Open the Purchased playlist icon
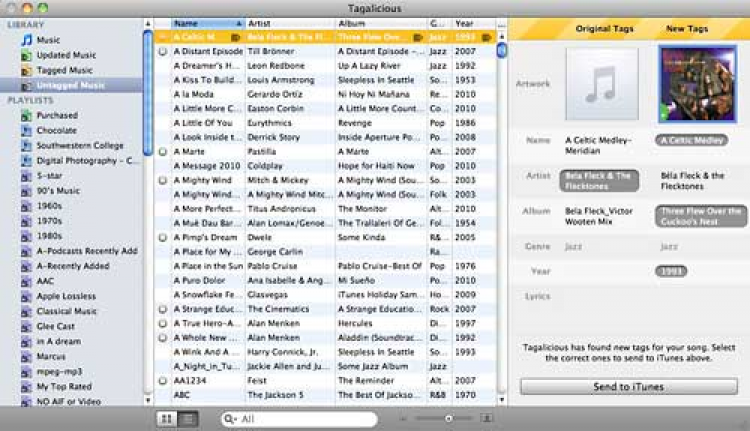The height and width of the screenshot is (431, 750). pyautogui.click(x=27, y=115)
